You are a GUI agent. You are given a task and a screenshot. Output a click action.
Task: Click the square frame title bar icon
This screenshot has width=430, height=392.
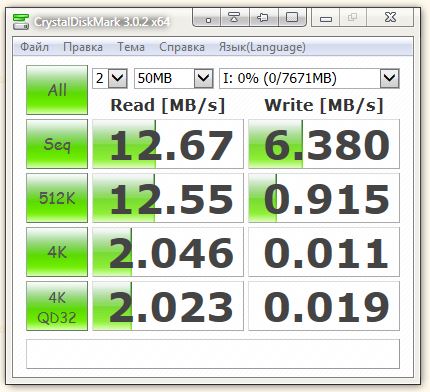coord(292,17)
